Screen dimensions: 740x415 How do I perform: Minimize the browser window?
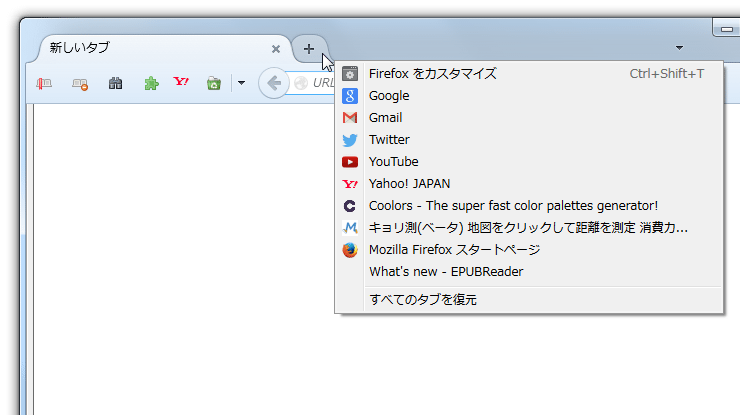tap(726, 29)
